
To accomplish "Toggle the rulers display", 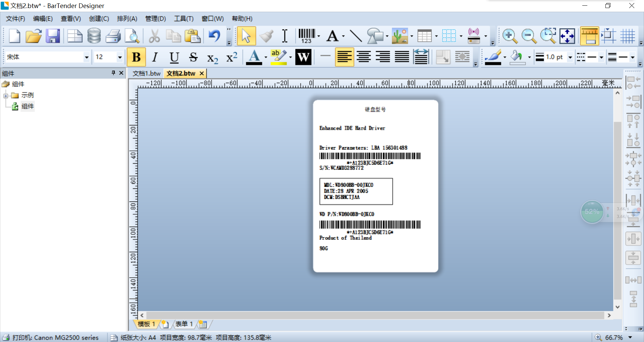I will 589,36.
